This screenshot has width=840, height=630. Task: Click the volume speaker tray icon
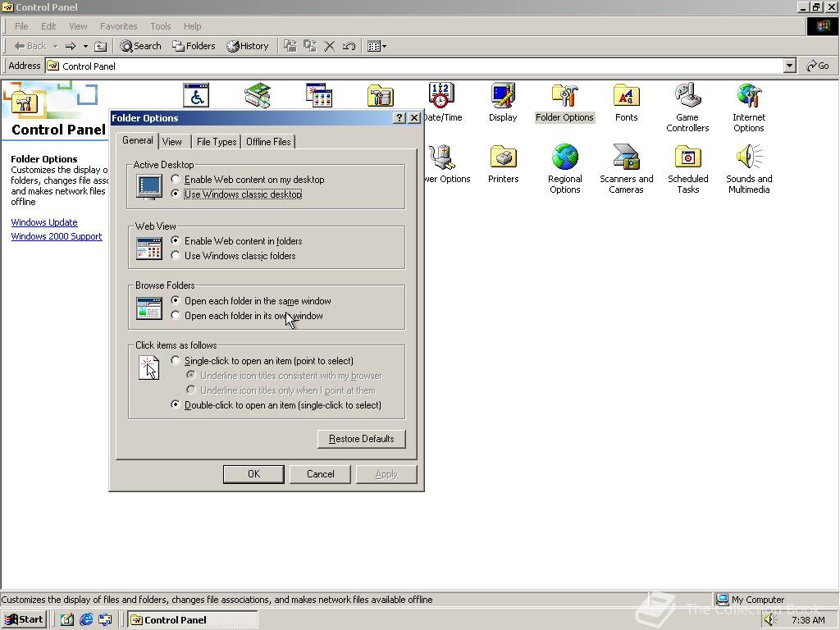769,619
